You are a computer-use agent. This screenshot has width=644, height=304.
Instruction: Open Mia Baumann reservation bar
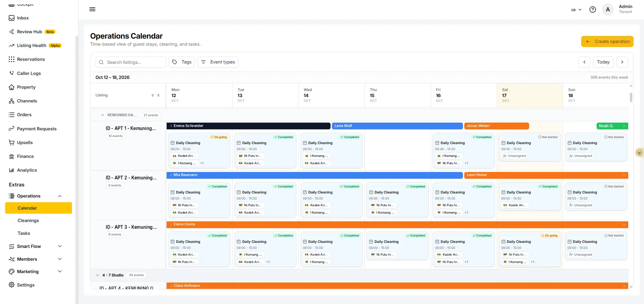314,175
